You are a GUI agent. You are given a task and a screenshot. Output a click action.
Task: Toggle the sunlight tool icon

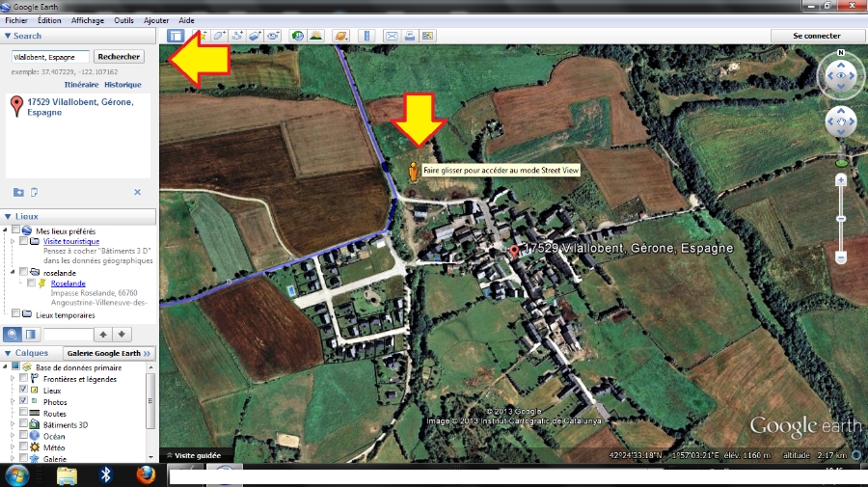point(315,36)
